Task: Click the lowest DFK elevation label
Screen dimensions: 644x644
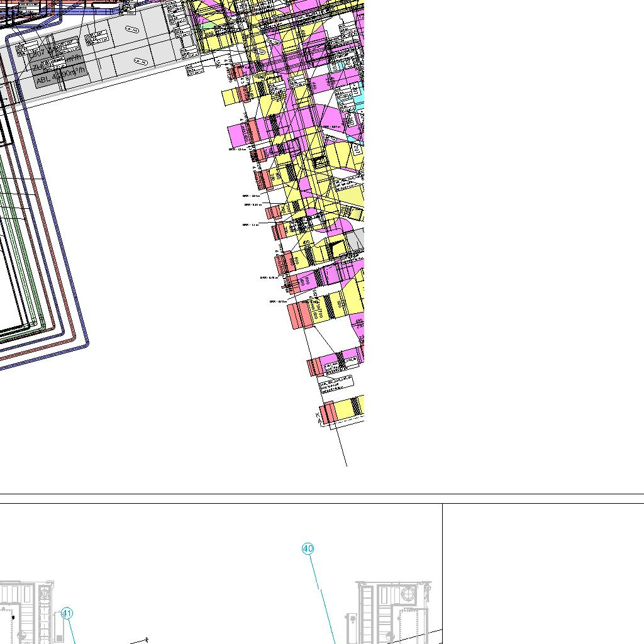Action: point(278,302)
